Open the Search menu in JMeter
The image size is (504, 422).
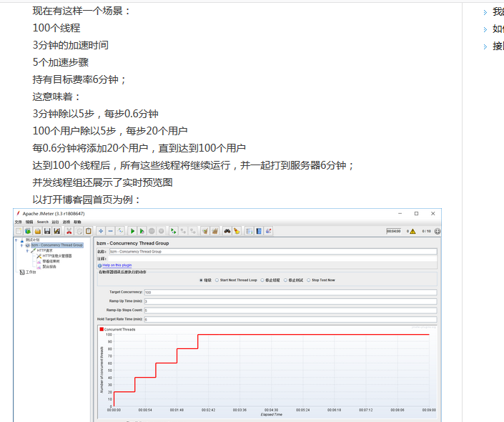point(42,222)
